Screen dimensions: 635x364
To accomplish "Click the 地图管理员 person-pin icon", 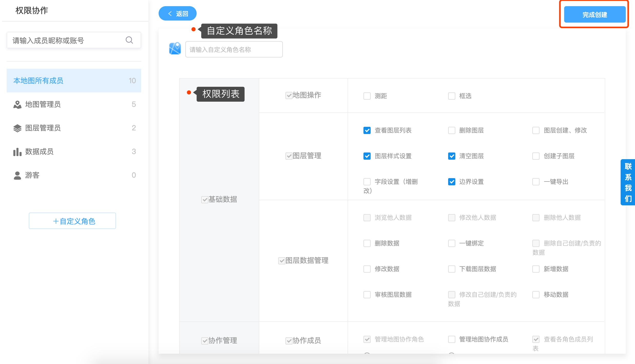I will pos(17,104).
